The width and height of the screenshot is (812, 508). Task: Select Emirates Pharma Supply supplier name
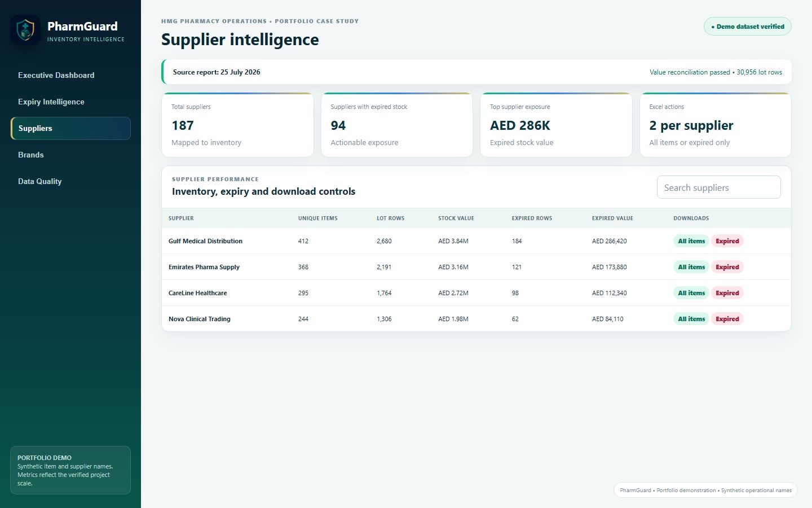point(204,267)
